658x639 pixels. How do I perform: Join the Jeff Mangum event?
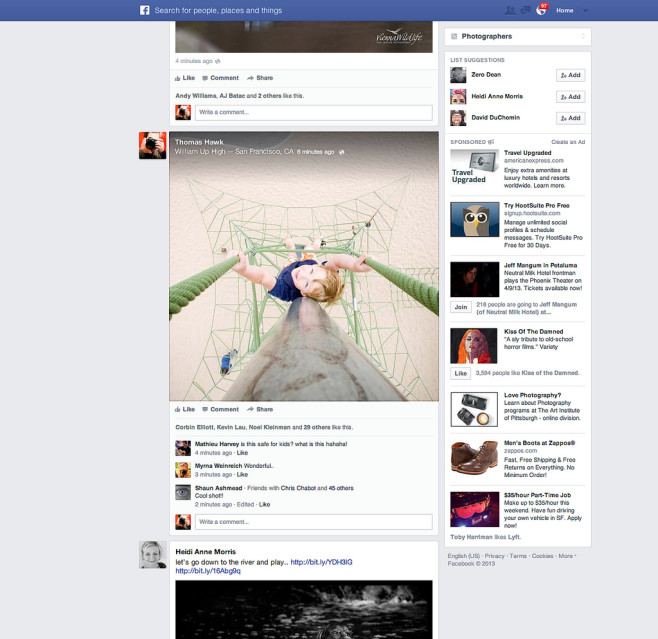click(460, 307)
